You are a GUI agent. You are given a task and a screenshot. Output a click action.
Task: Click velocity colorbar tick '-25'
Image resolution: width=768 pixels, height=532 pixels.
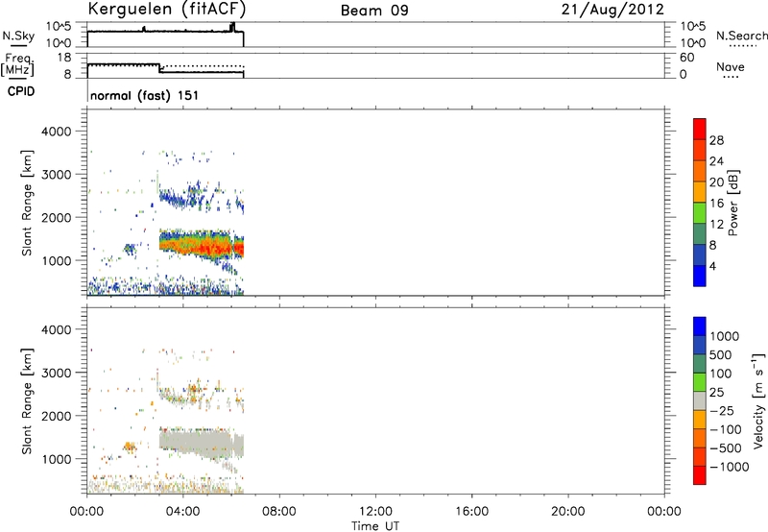tap(722, 411)
